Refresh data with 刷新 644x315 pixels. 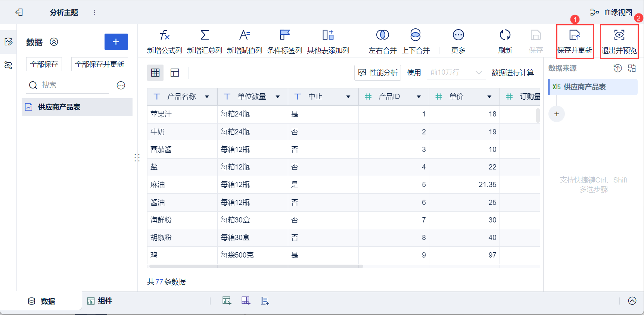pyautogui.click(x=505, y=42)
